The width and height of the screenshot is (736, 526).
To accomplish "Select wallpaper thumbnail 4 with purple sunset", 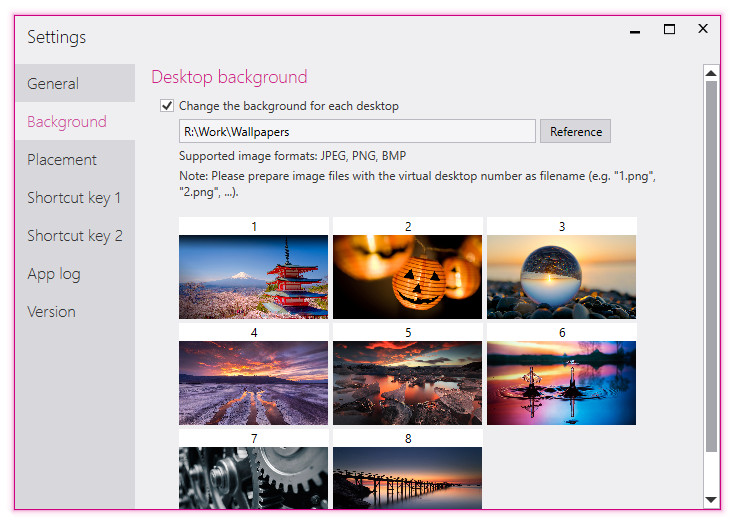I will pyautogui.click(x=253, y=383).
